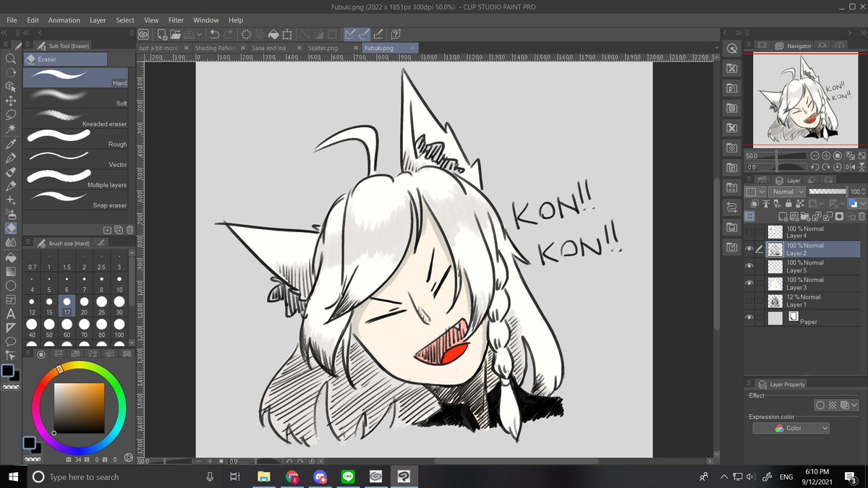868x488 pixels.
Task: Choose brush size 30
Action: (119, 304)
